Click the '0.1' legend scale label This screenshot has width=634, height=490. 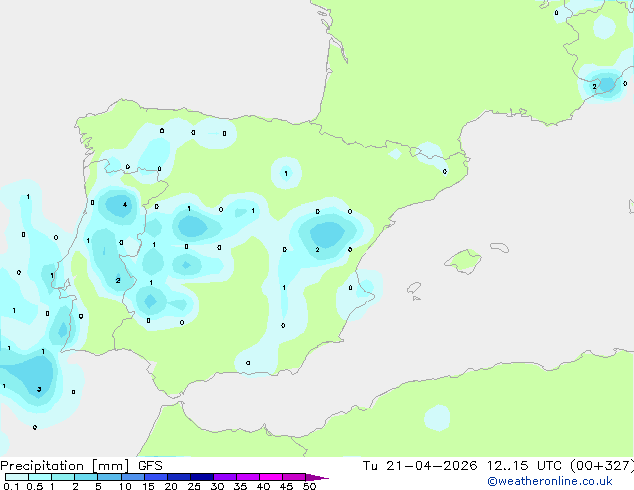click(x=11, y=486)
